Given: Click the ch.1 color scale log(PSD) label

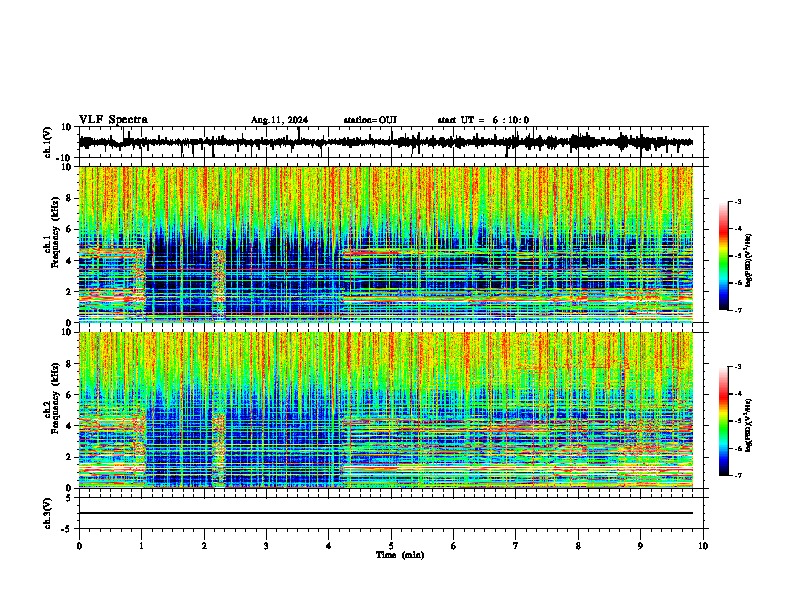Looking at the screenshot, I should 748,261.
